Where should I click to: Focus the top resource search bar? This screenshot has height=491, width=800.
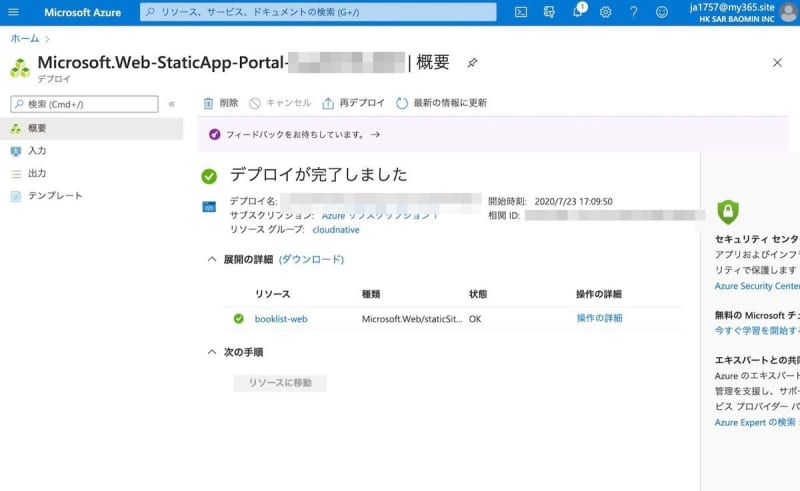tap(318, 12)
